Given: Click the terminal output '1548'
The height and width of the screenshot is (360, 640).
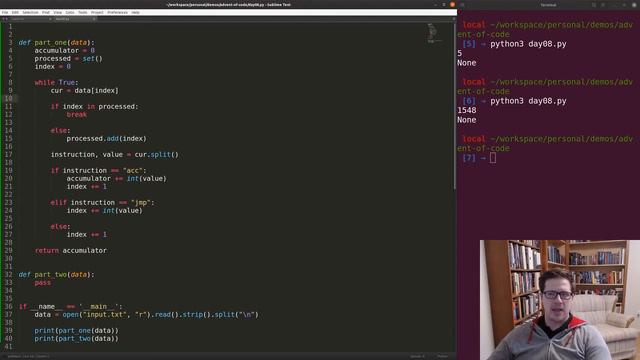Looking at the screenshot, I should pyautogui.click(x=467, y=110).
